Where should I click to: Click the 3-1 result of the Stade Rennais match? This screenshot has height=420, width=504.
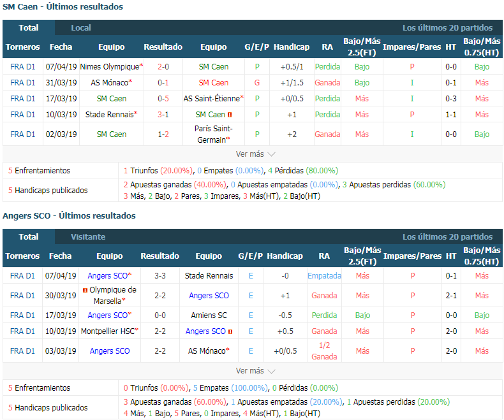(x=163, y=115)
